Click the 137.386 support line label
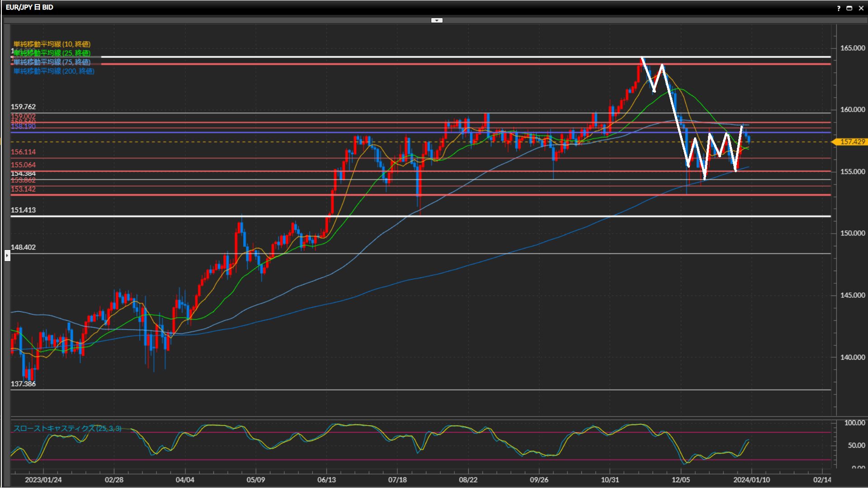The height and width of the screenshot is (488, 868). [x=23, y=384]
